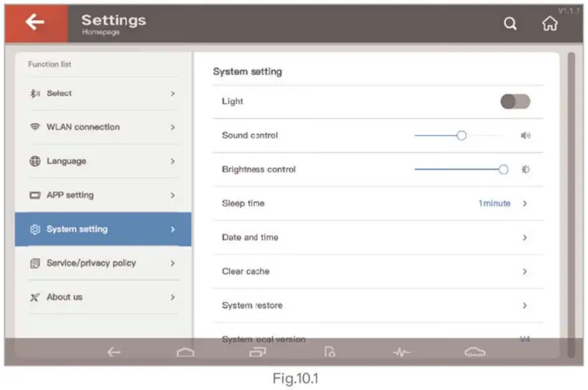Open Clear cache chevron
Screen dimensions: 588x390
[525, 271]
